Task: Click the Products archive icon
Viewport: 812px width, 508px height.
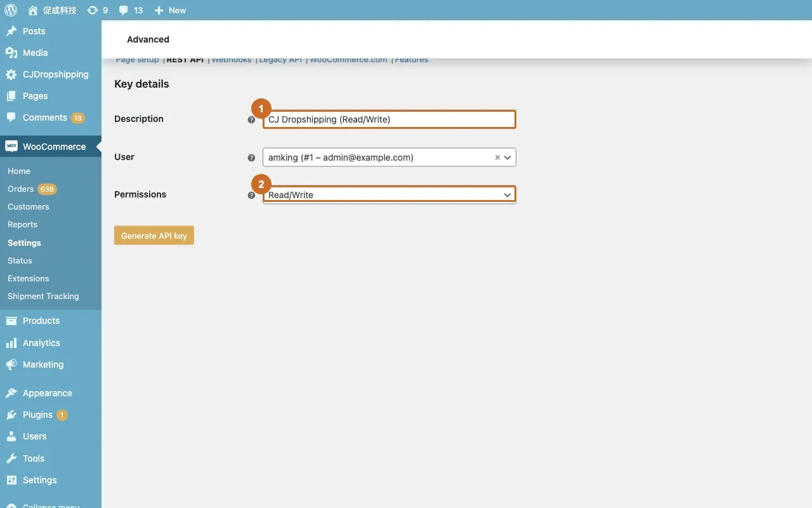Action: 11,321
